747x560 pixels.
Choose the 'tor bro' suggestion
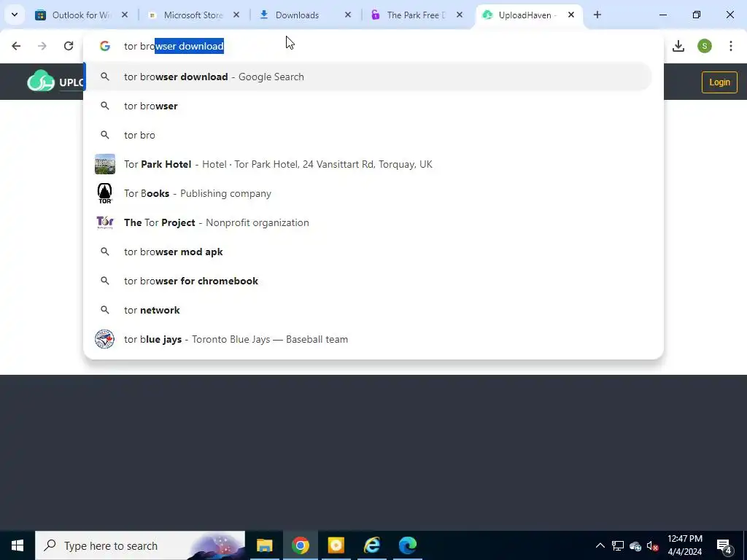pos(368,135)
